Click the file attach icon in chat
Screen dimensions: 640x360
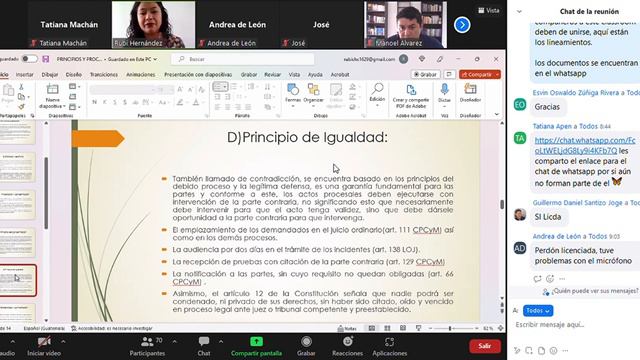tap(541, 350)
